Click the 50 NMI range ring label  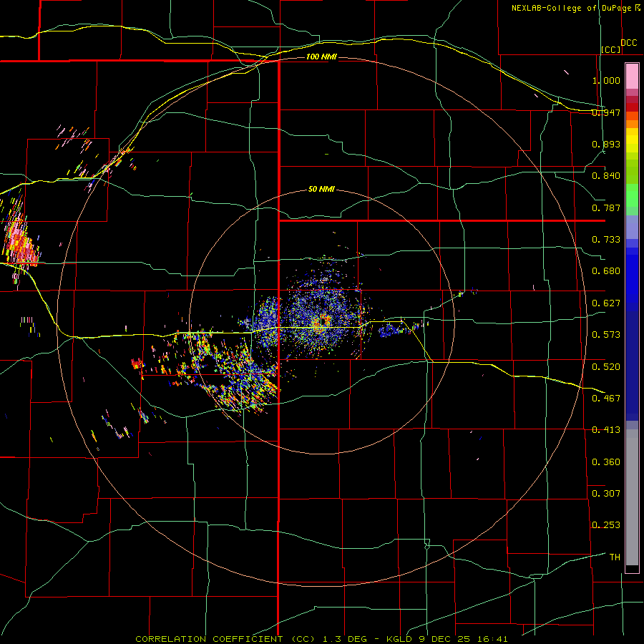click(321, 189)
